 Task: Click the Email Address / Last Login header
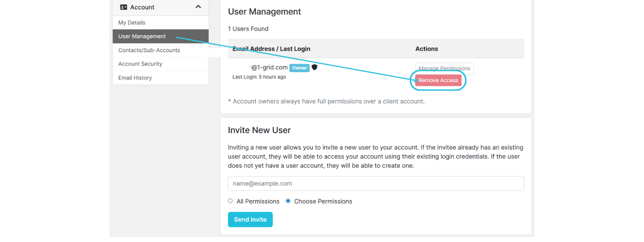[x=271, y=49]
